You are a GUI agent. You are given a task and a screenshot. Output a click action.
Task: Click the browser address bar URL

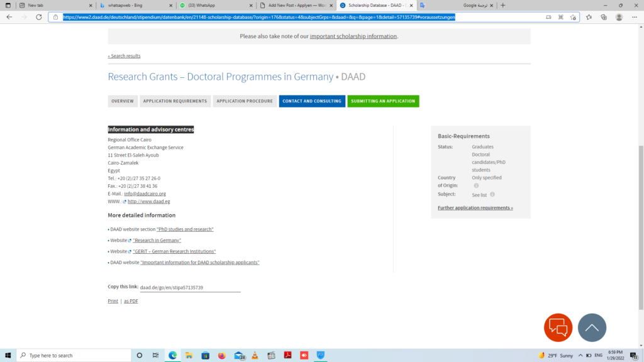(258, 17)
